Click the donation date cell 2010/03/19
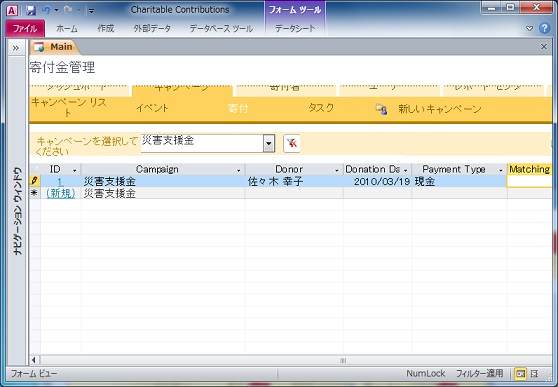This screenshot has width=558, height=387. point(378,181)
